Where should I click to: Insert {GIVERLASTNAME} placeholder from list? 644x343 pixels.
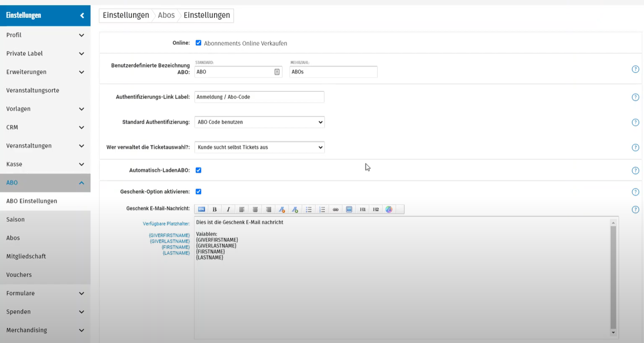(170, 241)
